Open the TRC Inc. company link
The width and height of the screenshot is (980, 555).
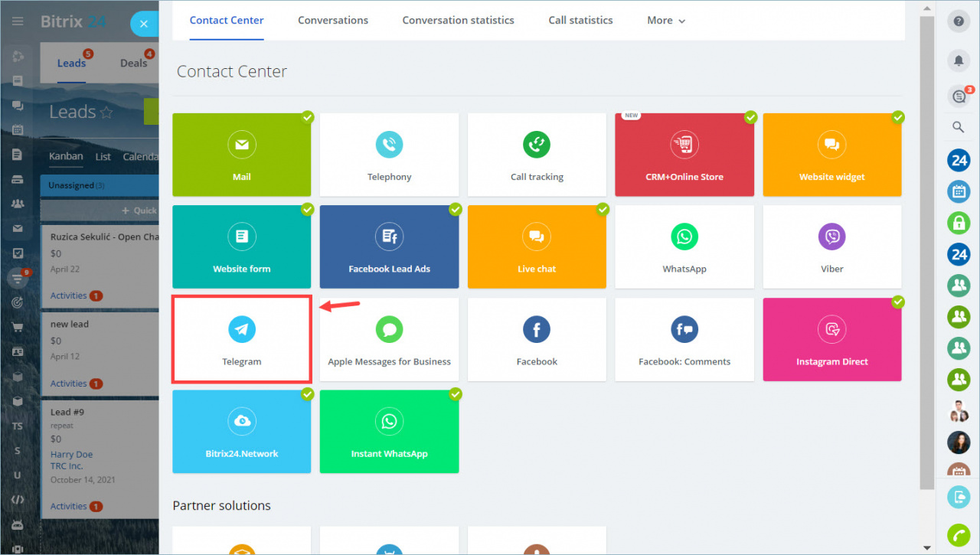click(67, 465)
